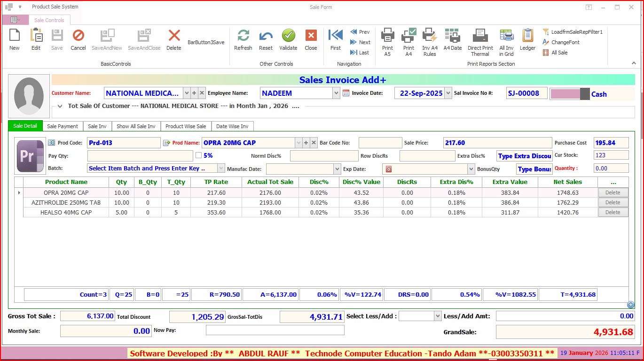Image resolution: width=644 pixels, height=361 pixels.
Task: Click the Prev navigation button
Action: click(x=360, y=32)
